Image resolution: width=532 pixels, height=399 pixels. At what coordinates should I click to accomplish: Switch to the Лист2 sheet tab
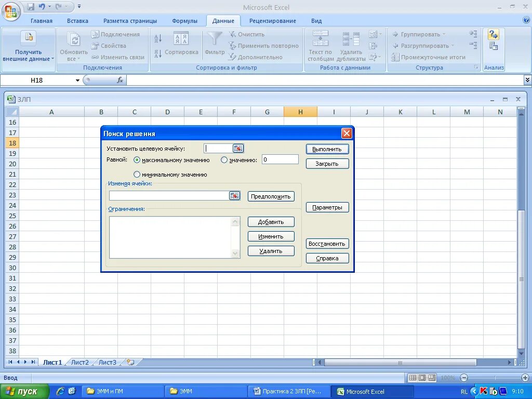(x=79, y=362)
